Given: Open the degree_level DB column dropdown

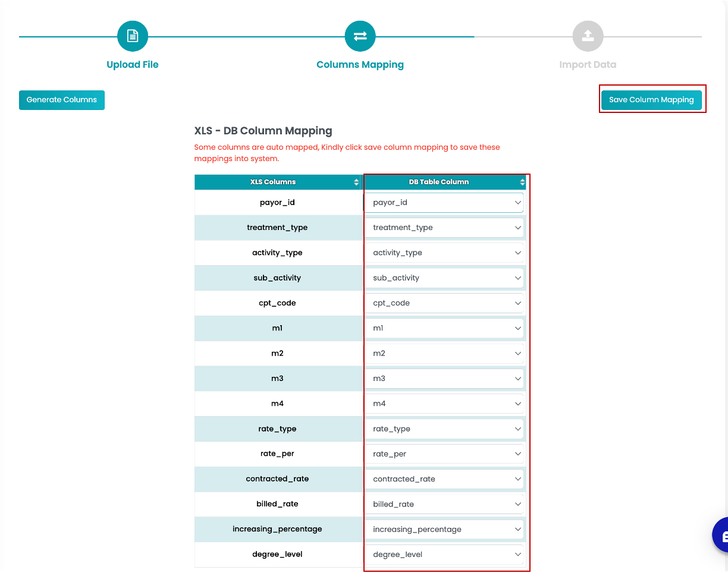Looking at the screenshot, I should [444, 555].
